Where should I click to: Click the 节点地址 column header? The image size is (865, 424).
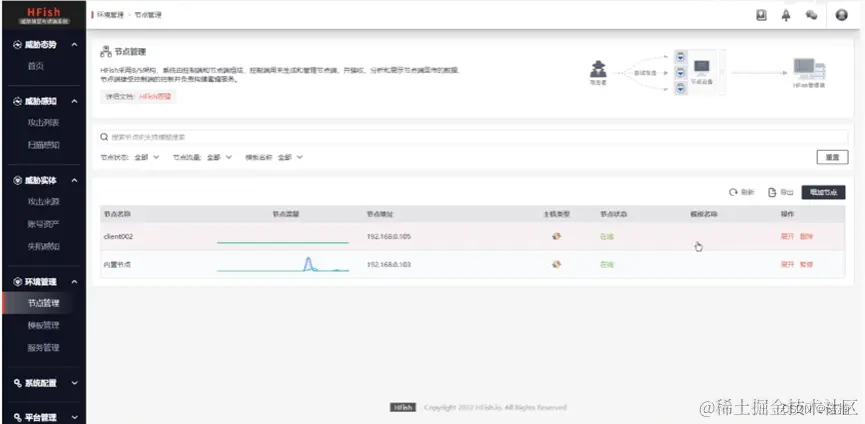click(380, 214)
